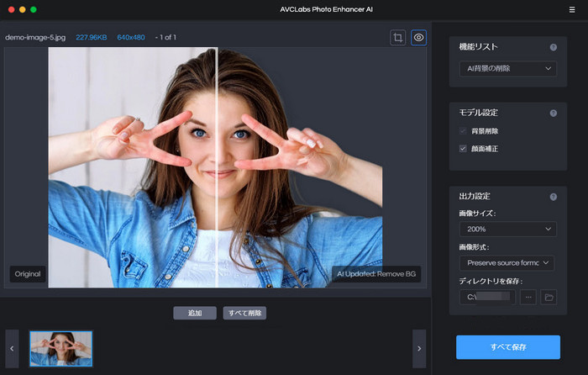The height and width of the screenshot is (375, 588).
Task: Click the red close window button
Action: pos(11,10)
